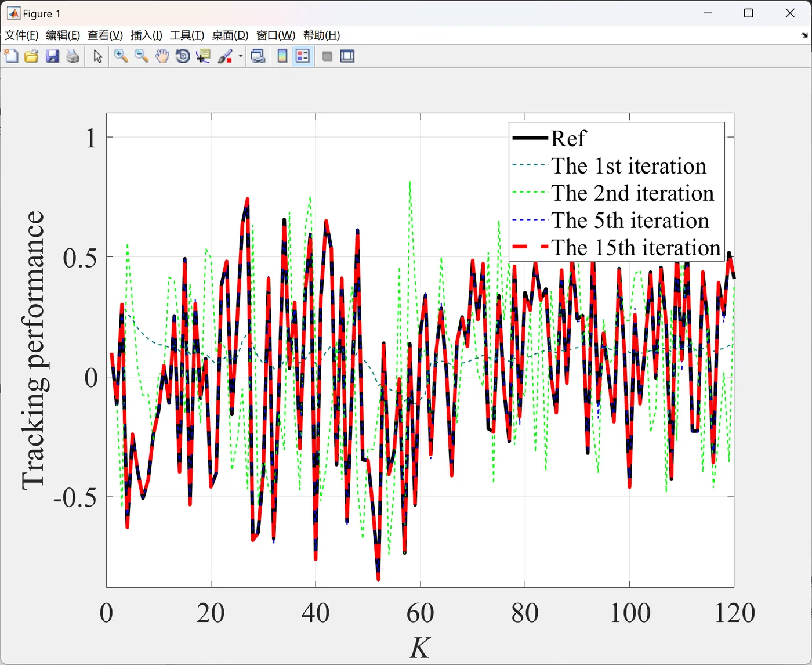Viewport: 812px width, 665px height.
Task: Click the x-axis tick label "40"
Action: [316, 613]
